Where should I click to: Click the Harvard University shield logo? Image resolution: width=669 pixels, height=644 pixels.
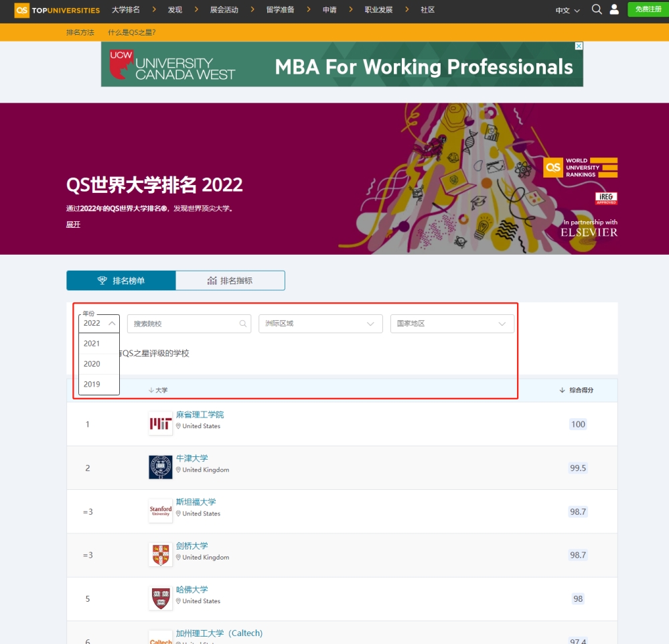pos(161,598)
